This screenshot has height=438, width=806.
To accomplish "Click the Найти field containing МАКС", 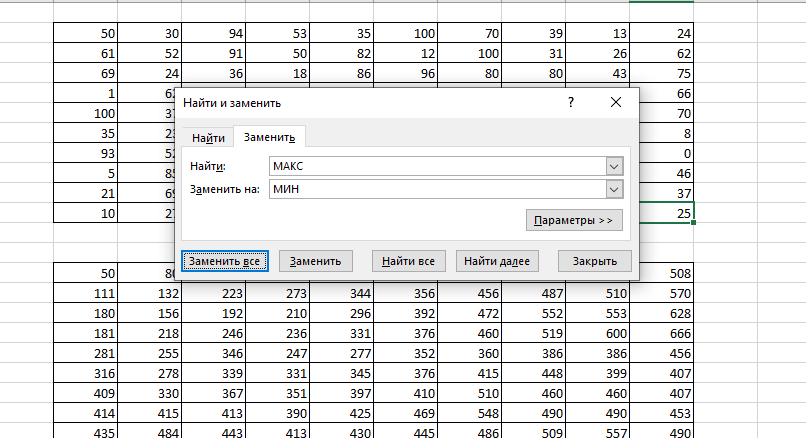I will pyautogui.click(x=436, y=165).
